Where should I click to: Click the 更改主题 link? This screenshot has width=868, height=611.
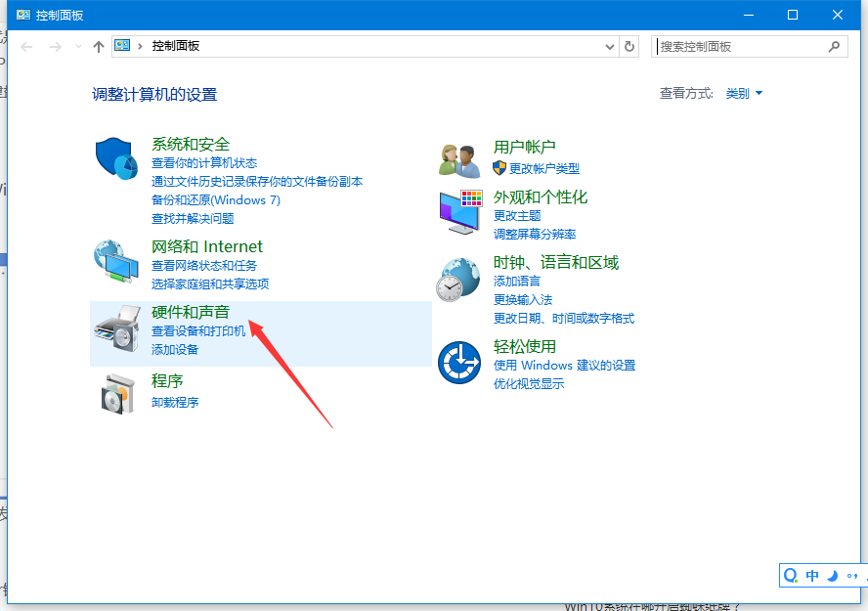(517, 216)
